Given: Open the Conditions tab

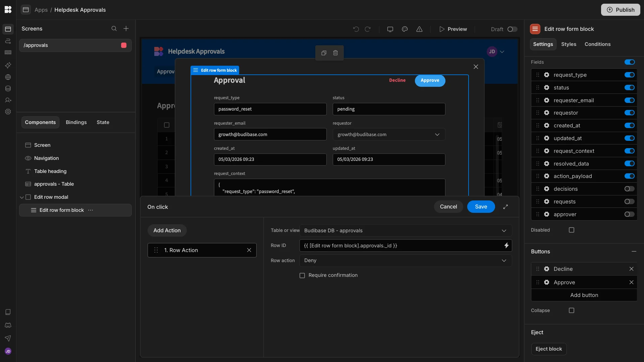Looking at the screenshot, I should [597, 44].
